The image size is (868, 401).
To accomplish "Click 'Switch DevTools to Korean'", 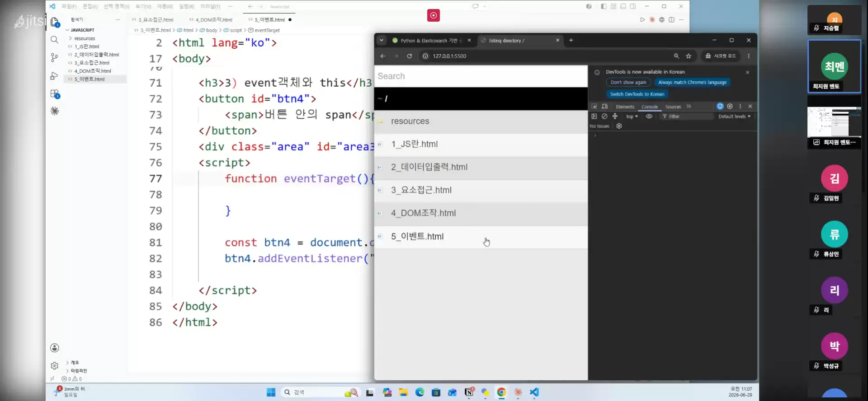I will pos(637,94).
